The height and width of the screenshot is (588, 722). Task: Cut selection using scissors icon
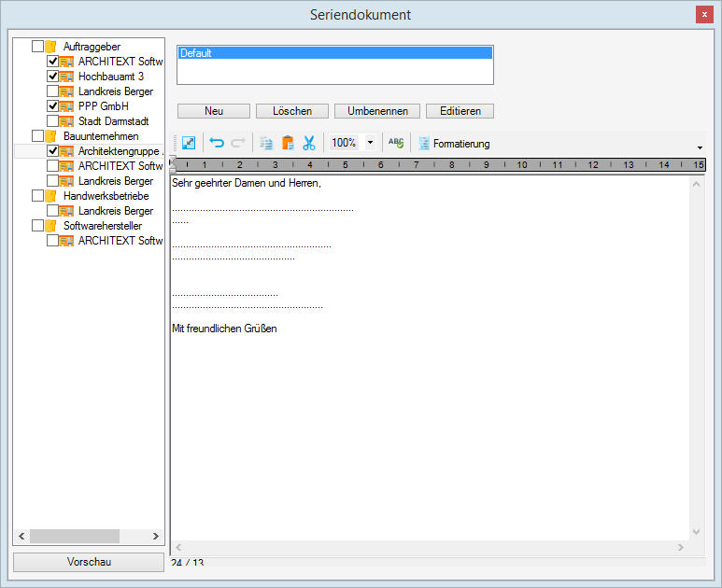coord(309,143)
